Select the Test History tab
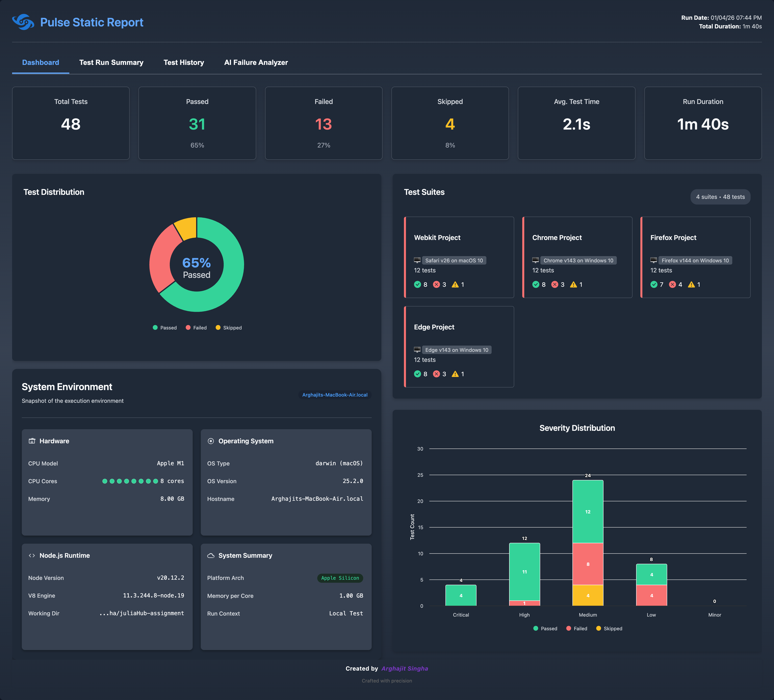This screenshot has width=774, height=700. coord(184,62)
